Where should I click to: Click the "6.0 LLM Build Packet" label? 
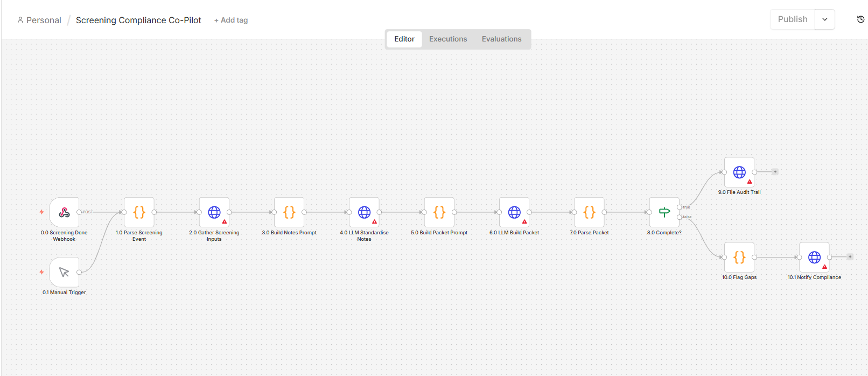514,233
